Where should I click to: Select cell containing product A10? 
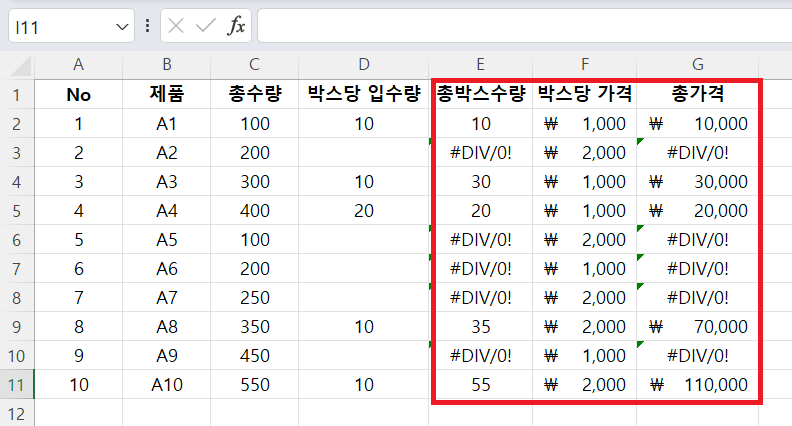(167, 385)
